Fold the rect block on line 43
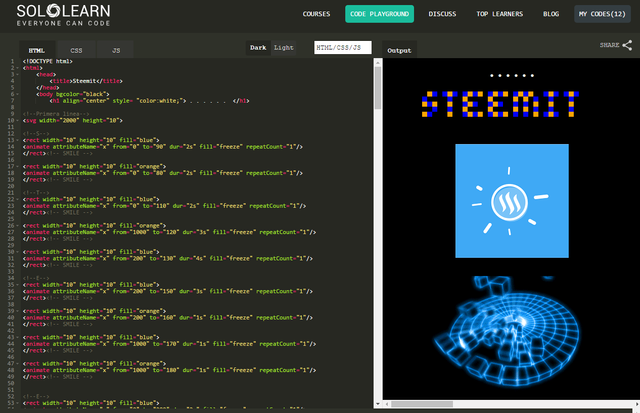The width and height of the screenshot is (640, 413). pyautogui.click(x=18, y=338)
